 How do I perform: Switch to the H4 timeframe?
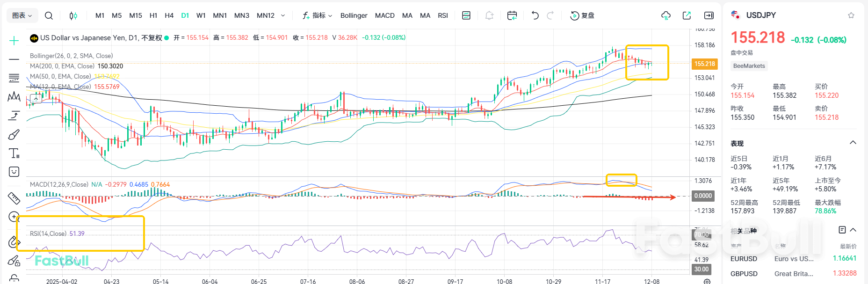click(x=169, y=15)
